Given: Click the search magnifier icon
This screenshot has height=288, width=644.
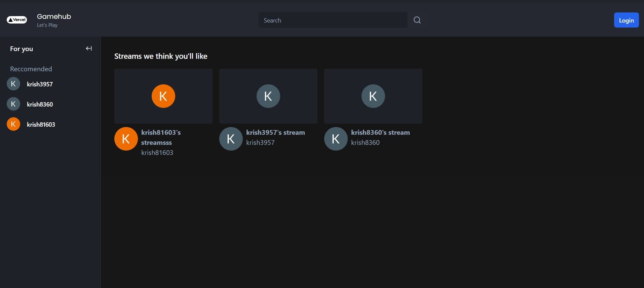Looking at the screenshot, I should [x=417, y=20].
